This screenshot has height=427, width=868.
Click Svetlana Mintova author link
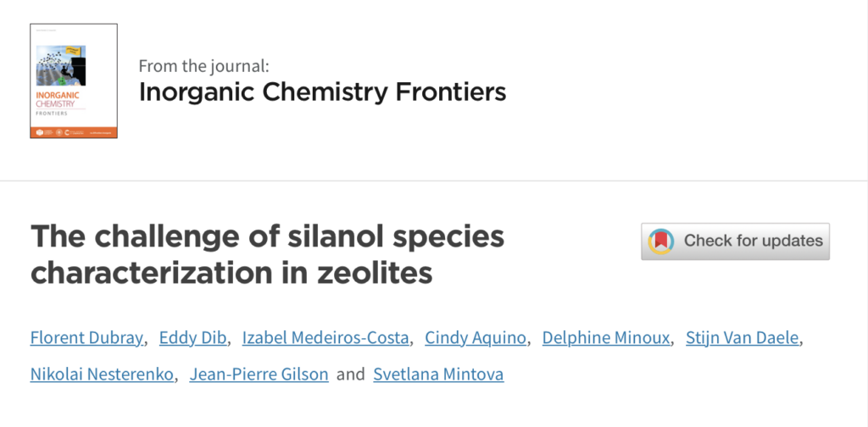[438, 374]
